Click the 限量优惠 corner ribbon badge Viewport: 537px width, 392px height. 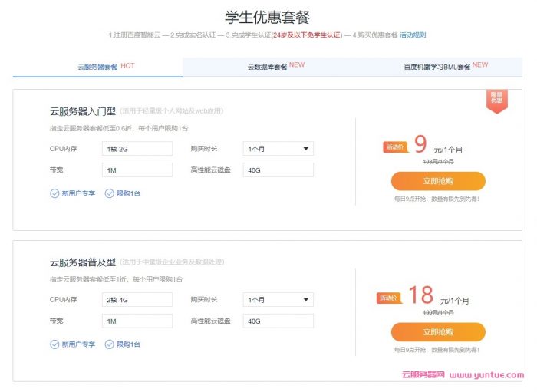point(496,100)
